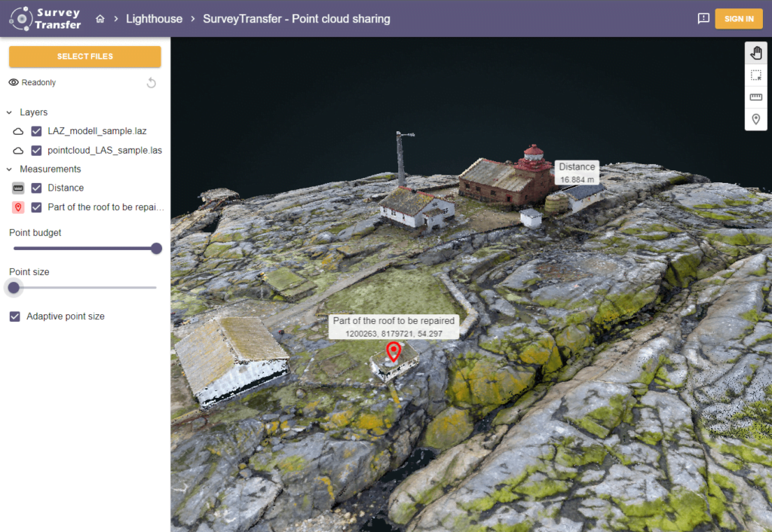The image size is (772, 532).
Task: Click the red map pin on roof
Action: (393, 352)
